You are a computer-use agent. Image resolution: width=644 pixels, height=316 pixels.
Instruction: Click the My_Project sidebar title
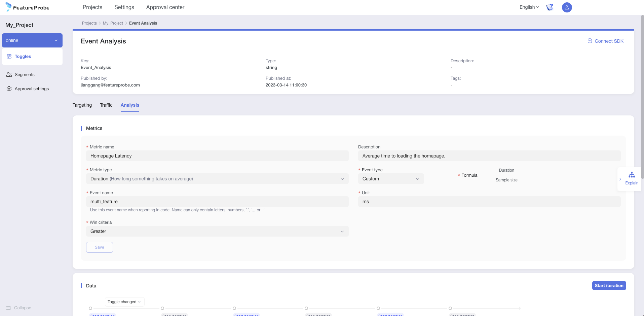[x=19, y=25]
